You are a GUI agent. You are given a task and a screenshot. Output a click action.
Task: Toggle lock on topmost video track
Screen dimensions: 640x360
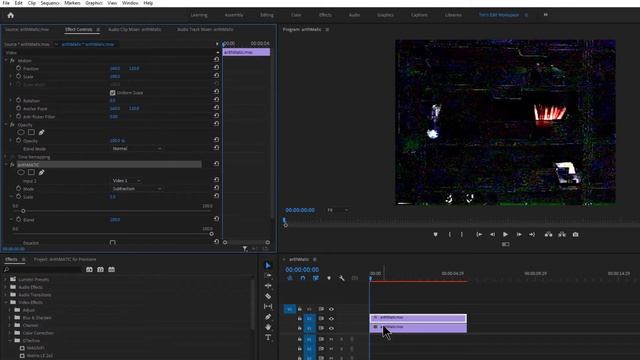pos(300,309)
